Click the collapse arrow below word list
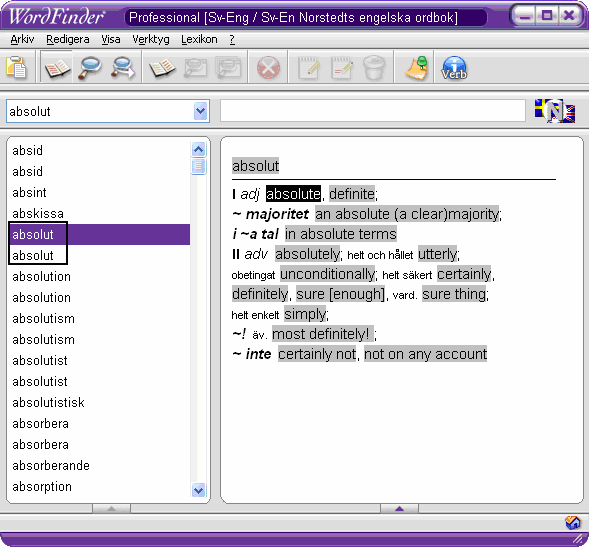589x547 pixels. click(111, 509)
